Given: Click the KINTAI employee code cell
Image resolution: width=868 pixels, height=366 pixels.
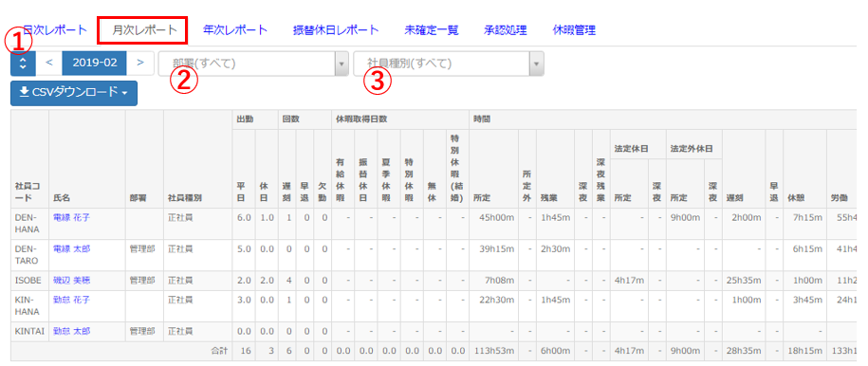Looking at the screenshot, I should coord(29,331).
